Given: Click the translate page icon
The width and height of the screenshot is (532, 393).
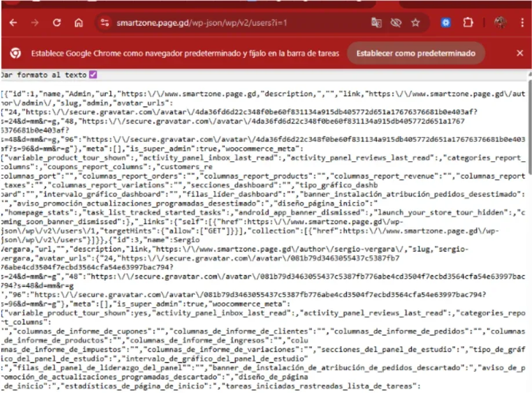Looking at the screenshot, I should [x=376, y=23].
